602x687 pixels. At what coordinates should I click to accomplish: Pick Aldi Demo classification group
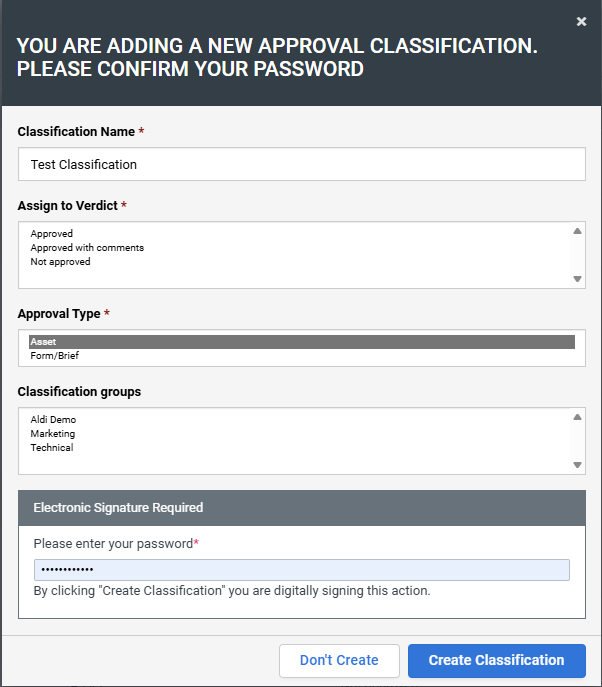53,420
